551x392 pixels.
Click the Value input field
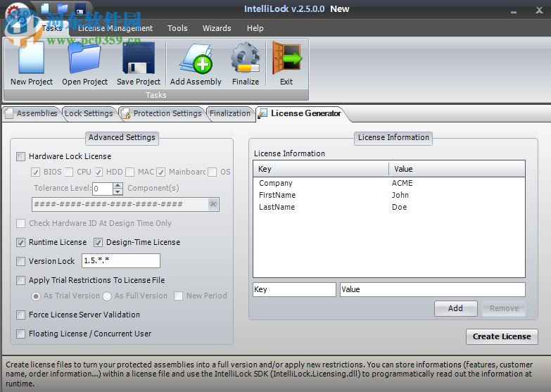(x=433, y=289)
